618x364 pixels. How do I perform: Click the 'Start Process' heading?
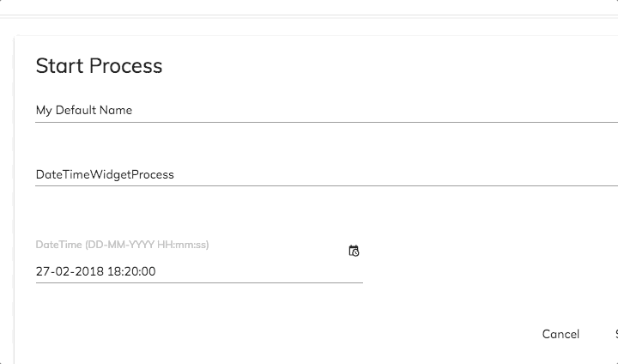pos(99,65)
